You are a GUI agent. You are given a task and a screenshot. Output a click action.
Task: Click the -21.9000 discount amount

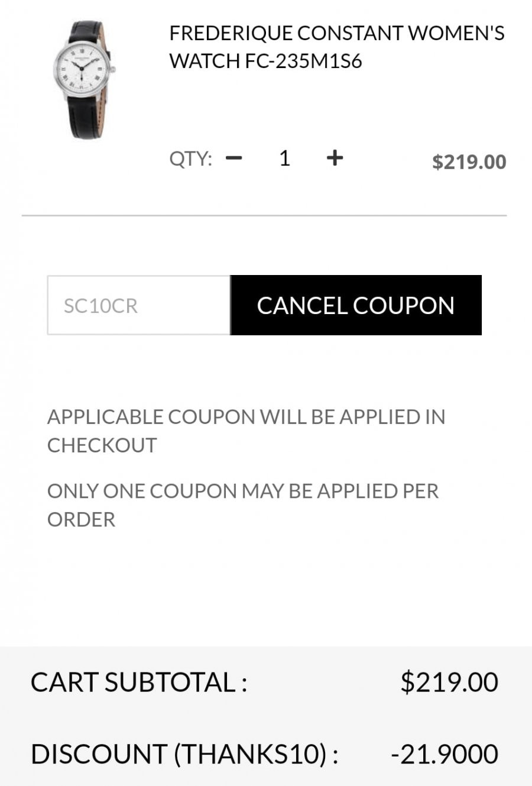[x=445, y=754]
